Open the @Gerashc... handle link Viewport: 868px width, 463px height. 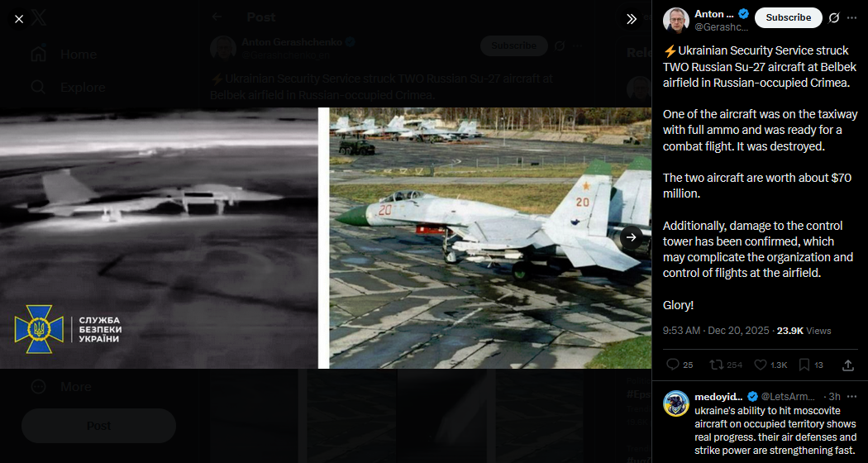point(722,27)
